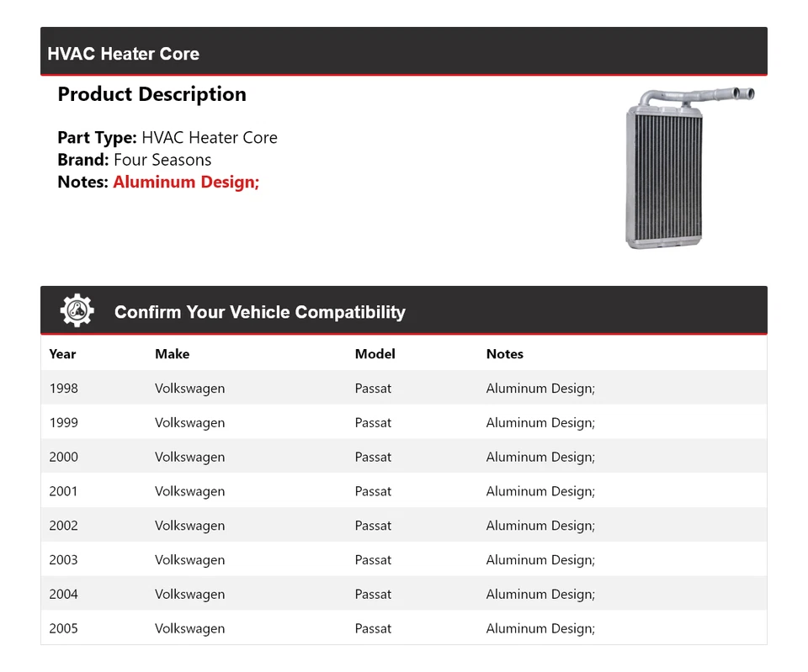Click Volkswagen in the 2000 row
Viewport: 808px width, 672px height.
click(x=189, y=458)
